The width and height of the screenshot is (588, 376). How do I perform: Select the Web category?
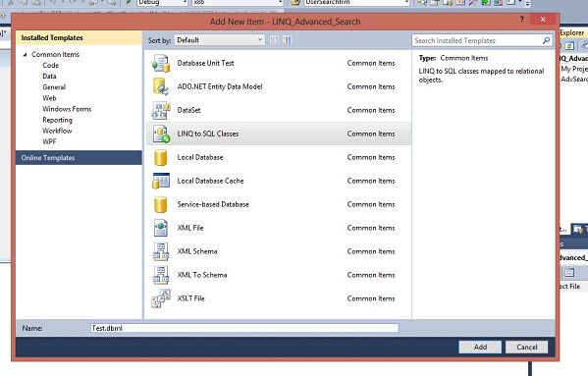point(49,98)
